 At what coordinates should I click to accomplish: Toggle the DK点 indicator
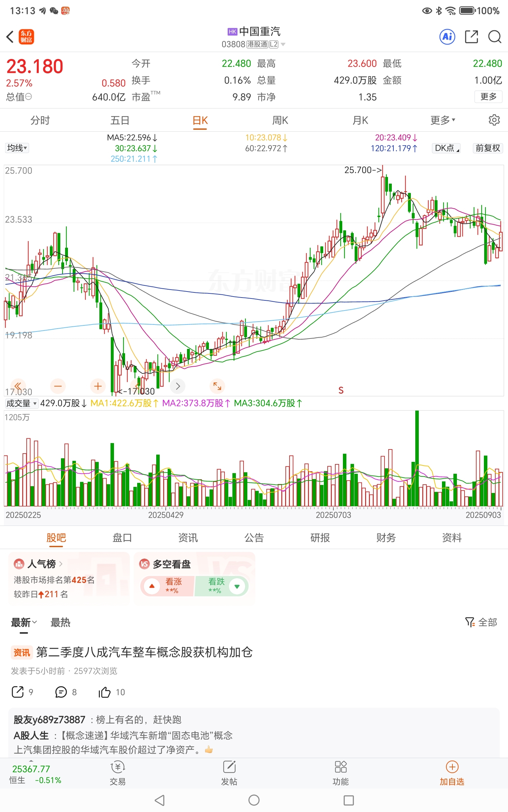(x=446, y=148)
